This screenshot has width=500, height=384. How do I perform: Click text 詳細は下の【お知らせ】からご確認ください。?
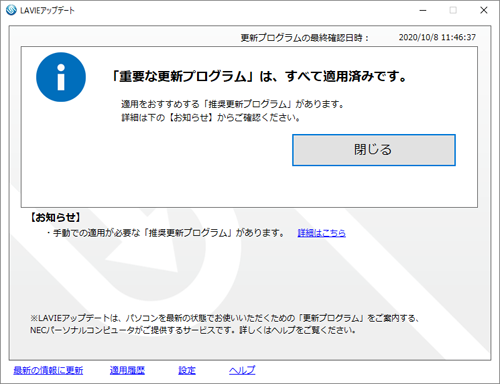pos(211,118)
